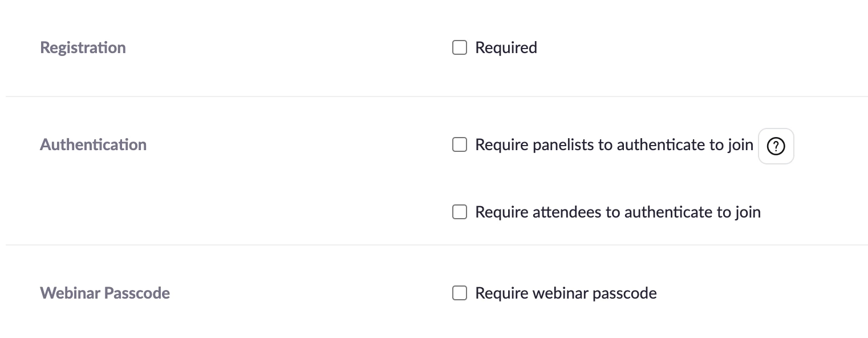Click the "Require attendees to authenticate to join" text
Viewport: 868px width, 338px height.
tap(618, 212)
